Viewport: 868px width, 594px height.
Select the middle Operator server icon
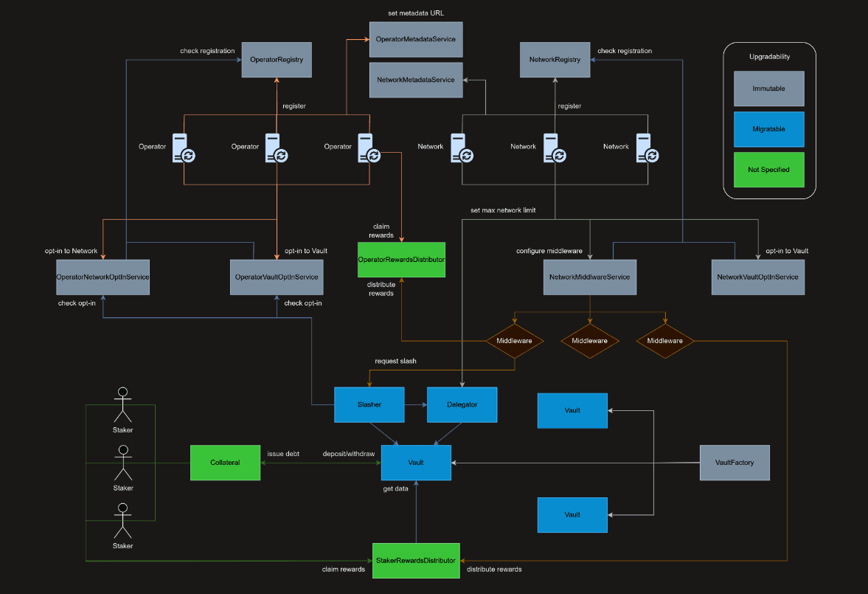click(276, 148)
